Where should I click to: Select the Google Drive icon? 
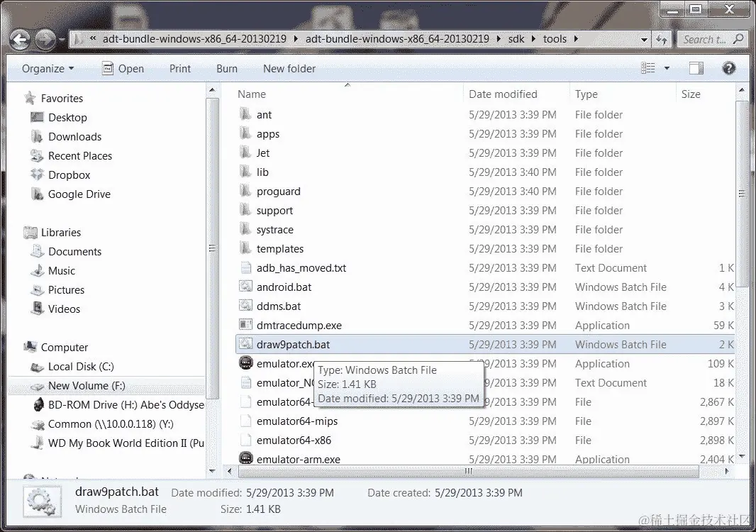coord(37,194)
